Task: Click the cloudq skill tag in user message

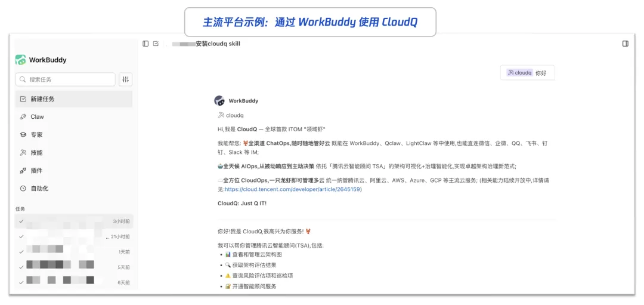Action: click(519, 73)
